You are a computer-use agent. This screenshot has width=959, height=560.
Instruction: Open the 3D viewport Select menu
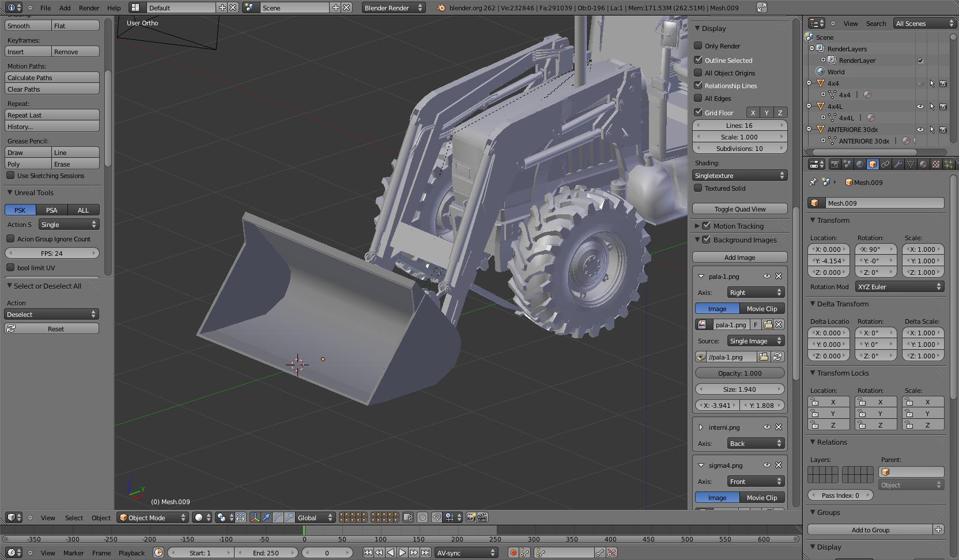tap(74, 517)
